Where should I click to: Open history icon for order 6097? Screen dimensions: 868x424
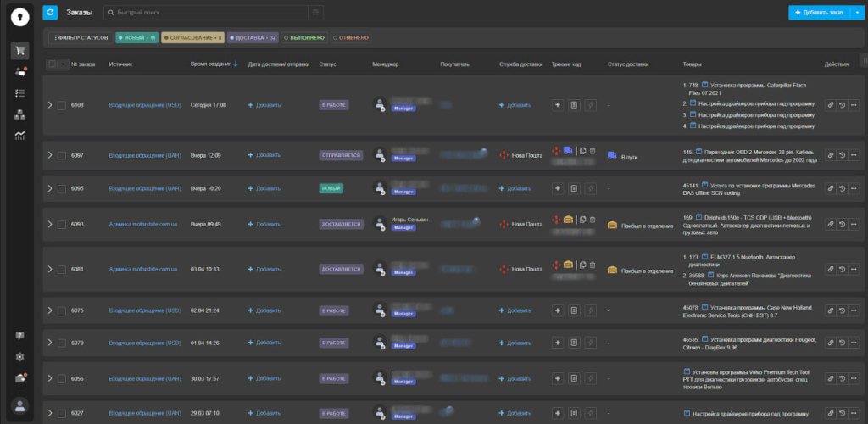point(842,155)
